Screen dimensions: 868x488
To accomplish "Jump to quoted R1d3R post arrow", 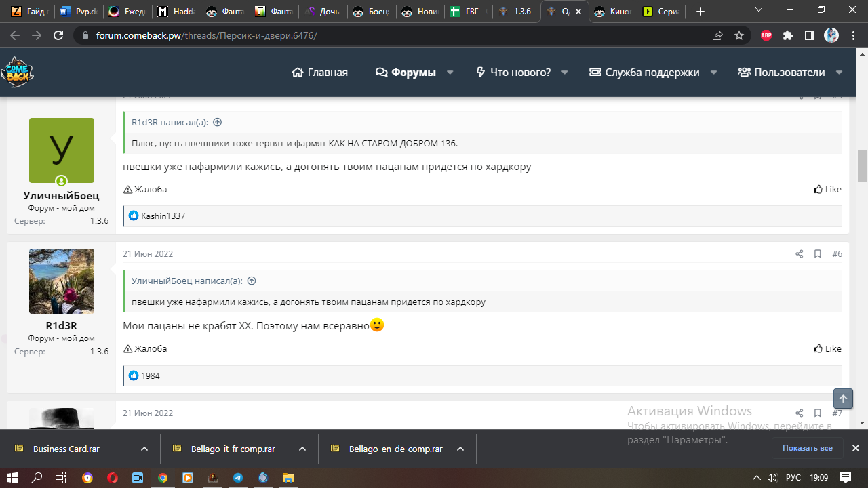I will pyautogui.click(x=218, y=123).
